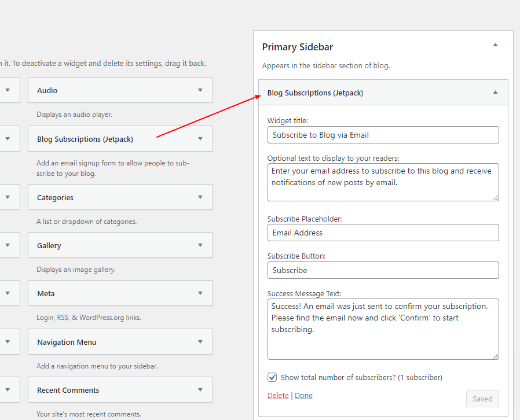Expand the Blog Subscriptions (Jetpack) available widget arrow
Image resolution: width=520 pixels, height=420 pixels.
(x=200, y=139)
